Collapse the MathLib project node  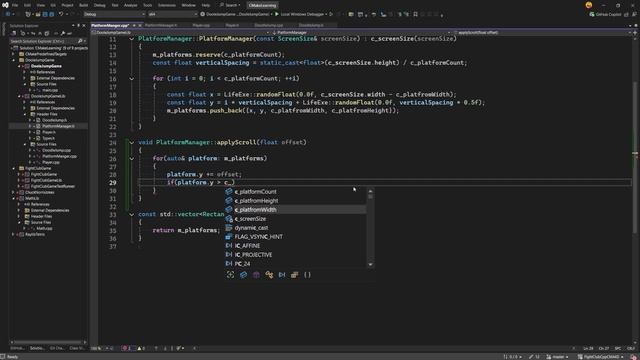click(x=13, y=198)
